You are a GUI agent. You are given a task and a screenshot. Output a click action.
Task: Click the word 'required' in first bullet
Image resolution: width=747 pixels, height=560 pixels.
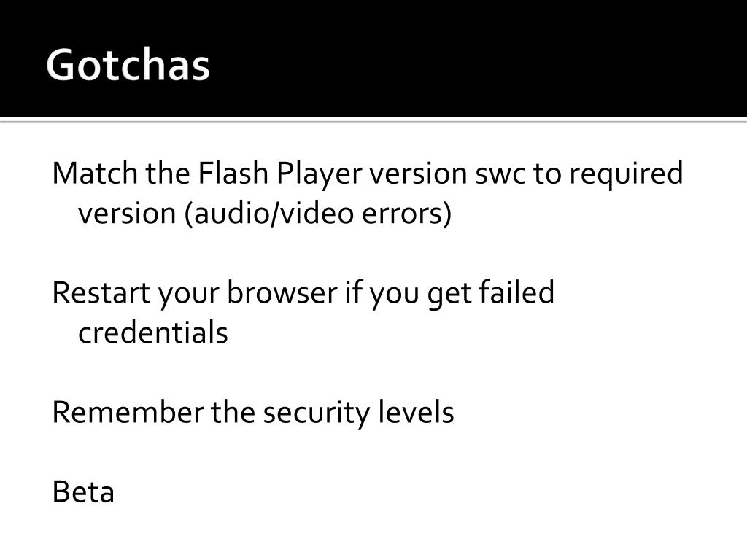coord(627,174)
